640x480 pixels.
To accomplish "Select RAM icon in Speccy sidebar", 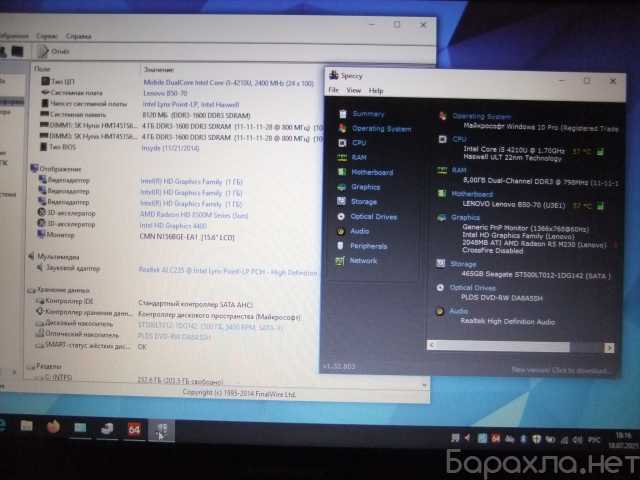I will pos(342,158).
